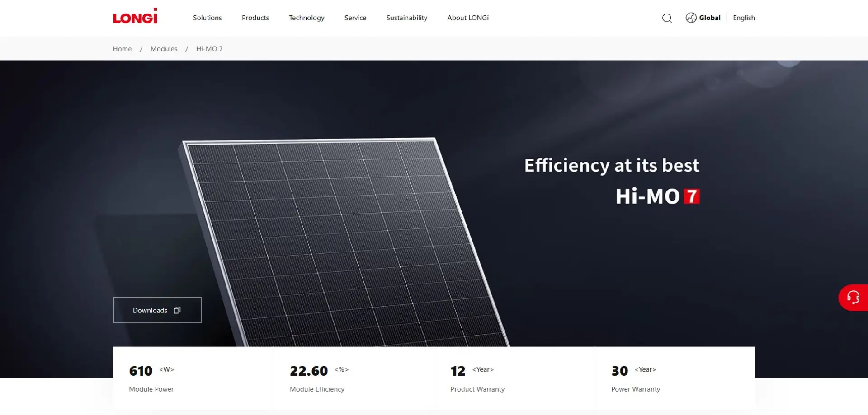Open the red customer service headset button
The width and height of the screenshot is (868, 415).
point(853,298)
